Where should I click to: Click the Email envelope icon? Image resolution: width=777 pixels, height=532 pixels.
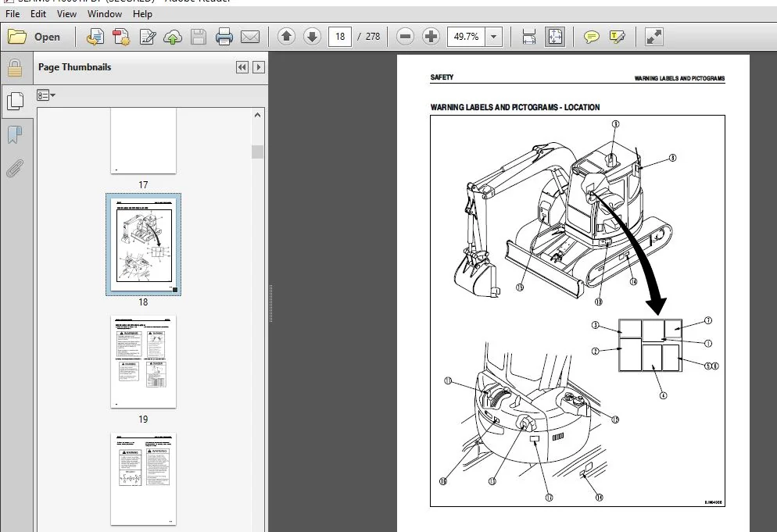tap(250, 37)
